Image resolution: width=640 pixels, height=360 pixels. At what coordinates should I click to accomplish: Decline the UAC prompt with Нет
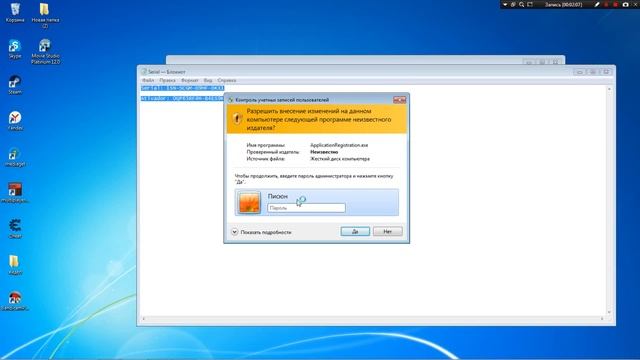tap(387, 231)
